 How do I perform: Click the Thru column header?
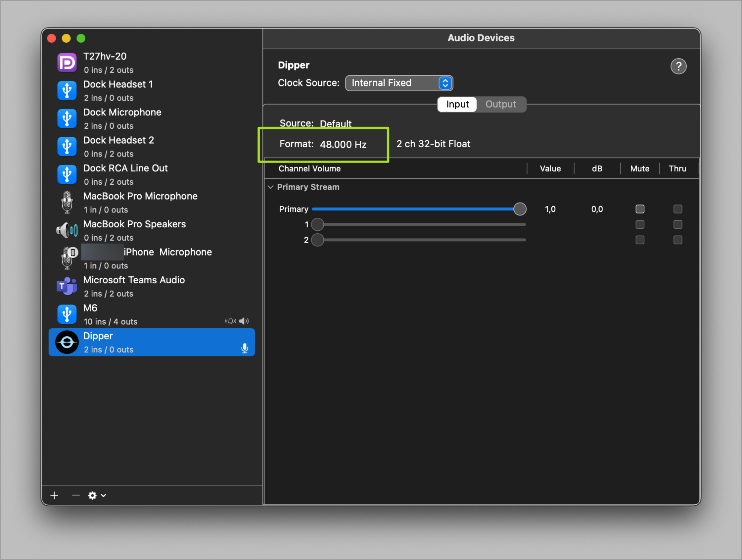[x=677, y=169]
